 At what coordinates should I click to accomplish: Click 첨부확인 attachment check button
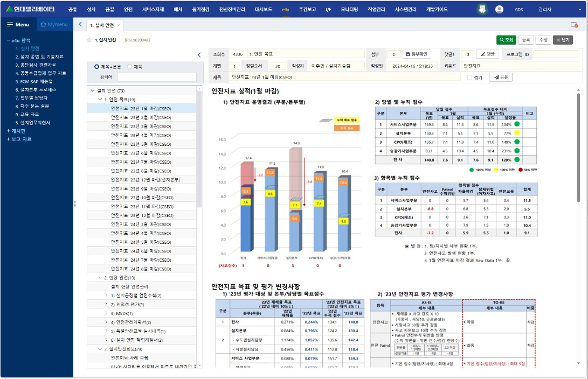point(416,54)
